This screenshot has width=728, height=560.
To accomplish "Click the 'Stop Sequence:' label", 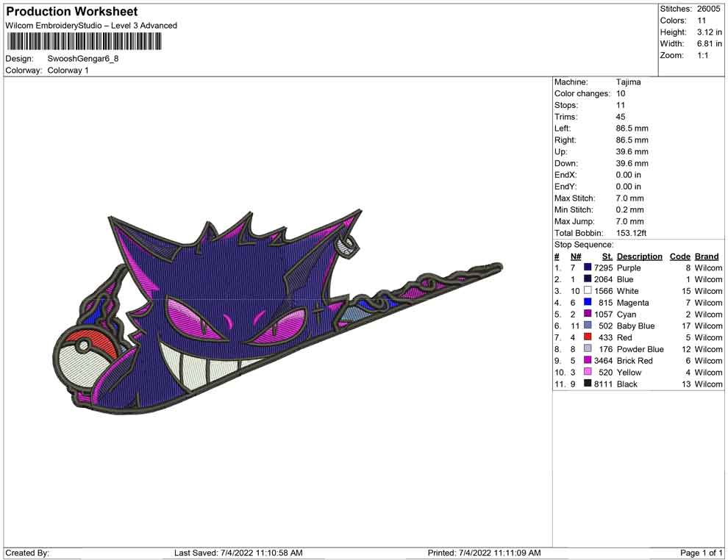I will 584,245.
